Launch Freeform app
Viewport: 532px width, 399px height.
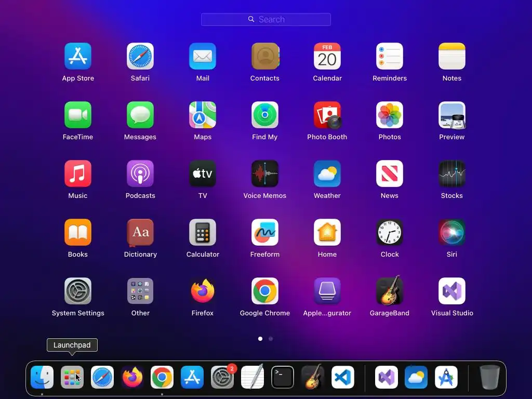tap(265, 232)
